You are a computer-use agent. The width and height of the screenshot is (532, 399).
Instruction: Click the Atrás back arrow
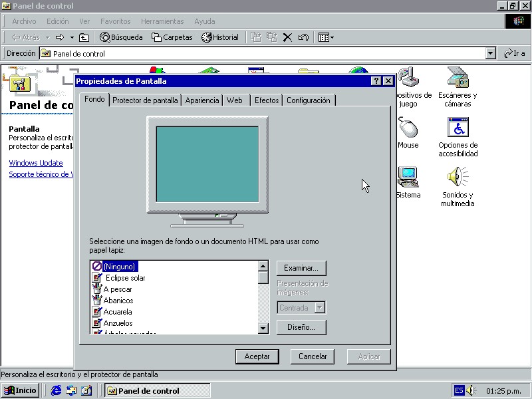[x=25, y=37]
